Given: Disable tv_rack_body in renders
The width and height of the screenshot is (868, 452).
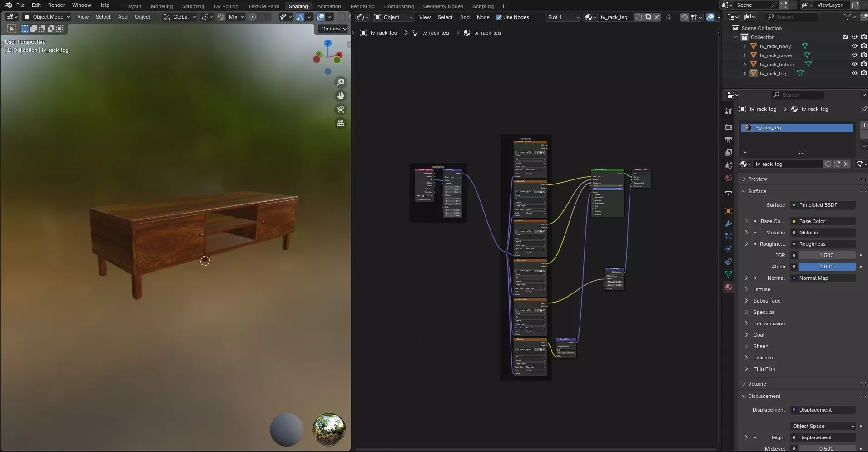Looking at the screenshot, I should (863, 46).
